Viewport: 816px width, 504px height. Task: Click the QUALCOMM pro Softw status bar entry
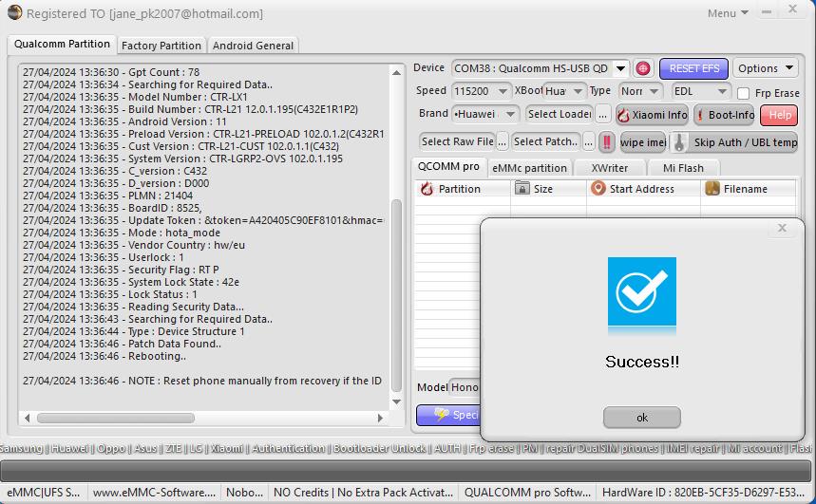pyautogui.click(x=528, y=493)
